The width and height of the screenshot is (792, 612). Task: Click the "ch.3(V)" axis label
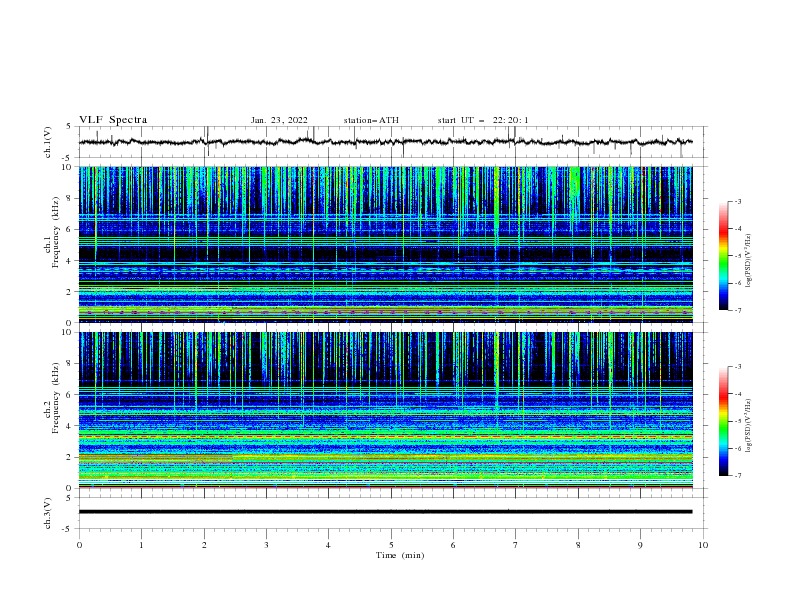(48, 513)
